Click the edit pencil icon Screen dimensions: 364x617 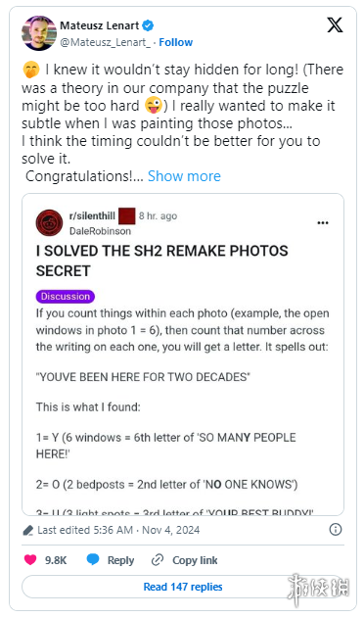point(28,531)
